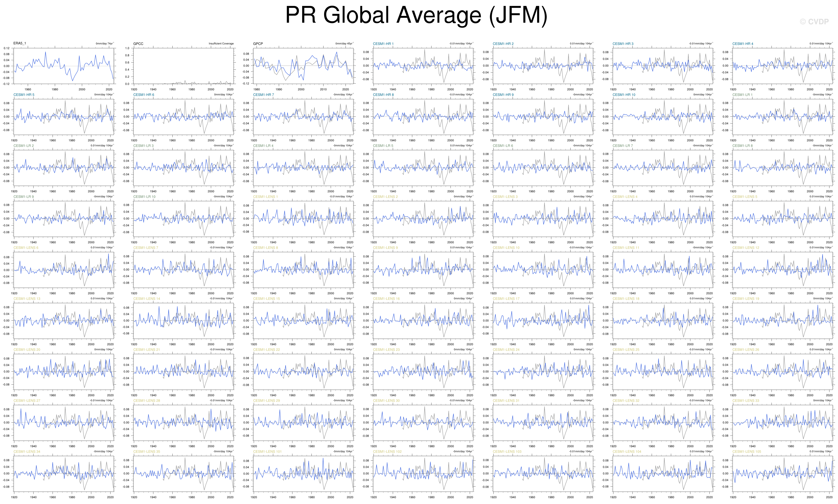Click the CESM1-LENS 34 label

click(27, 451)
